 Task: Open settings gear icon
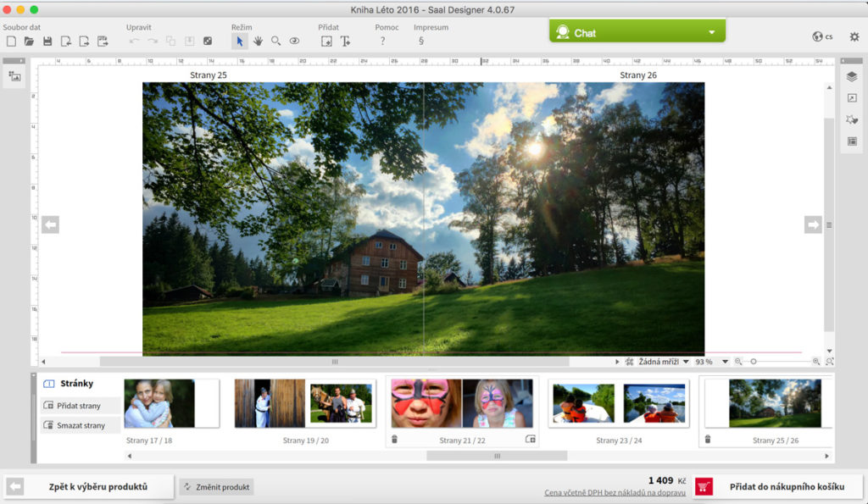[x=854, y=36]
